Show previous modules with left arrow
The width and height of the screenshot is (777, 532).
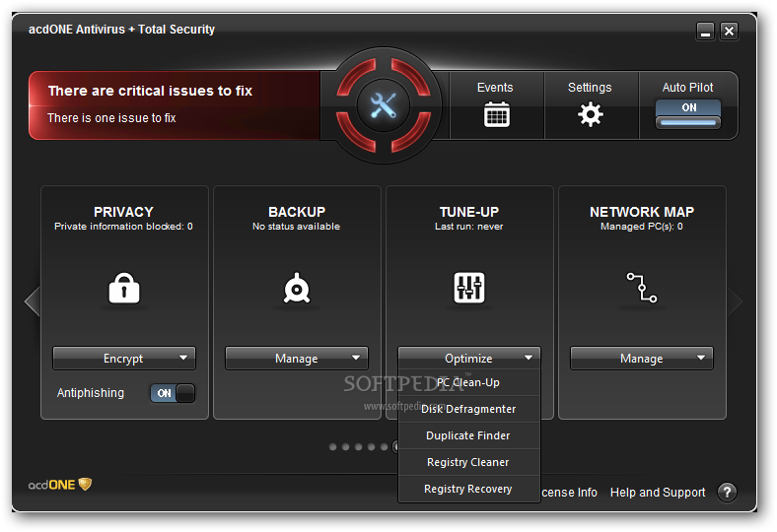point(33,300)
